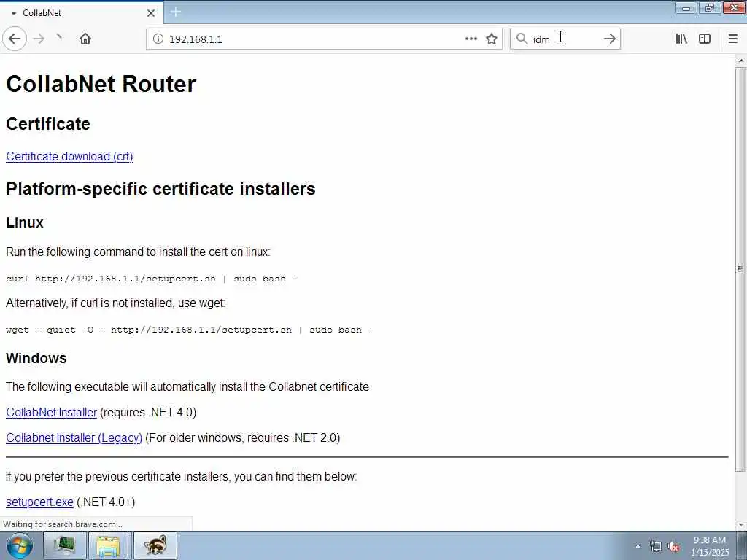Click the search box containing idm
The image size is (747, 560).
click(565, 39)
